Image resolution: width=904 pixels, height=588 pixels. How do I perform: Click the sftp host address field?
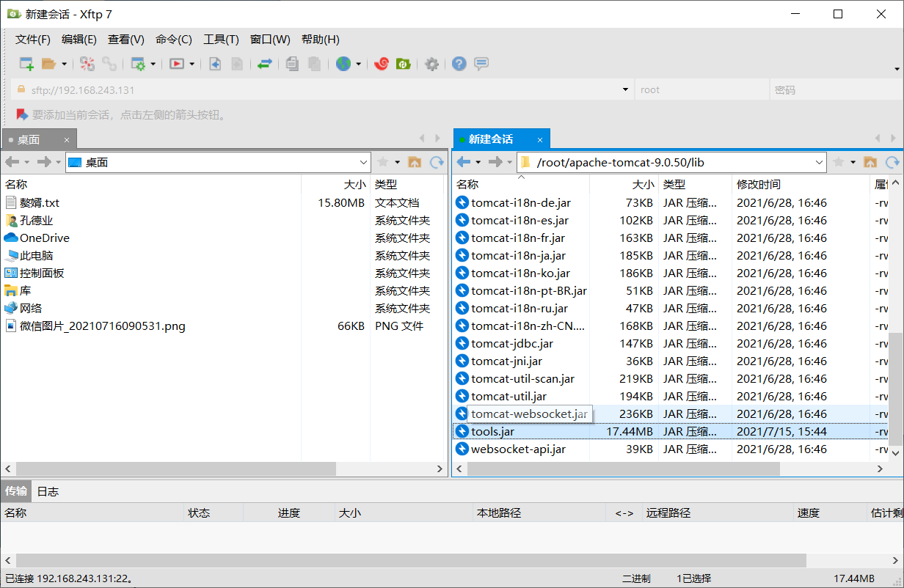click(323, 89)
